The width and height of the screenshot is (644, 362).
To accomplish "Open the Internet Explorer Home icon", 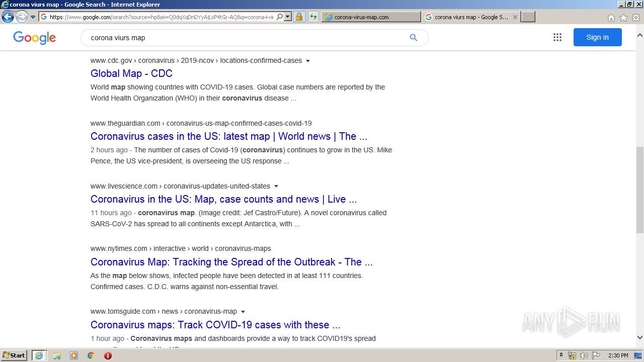I will click(611, 18).
